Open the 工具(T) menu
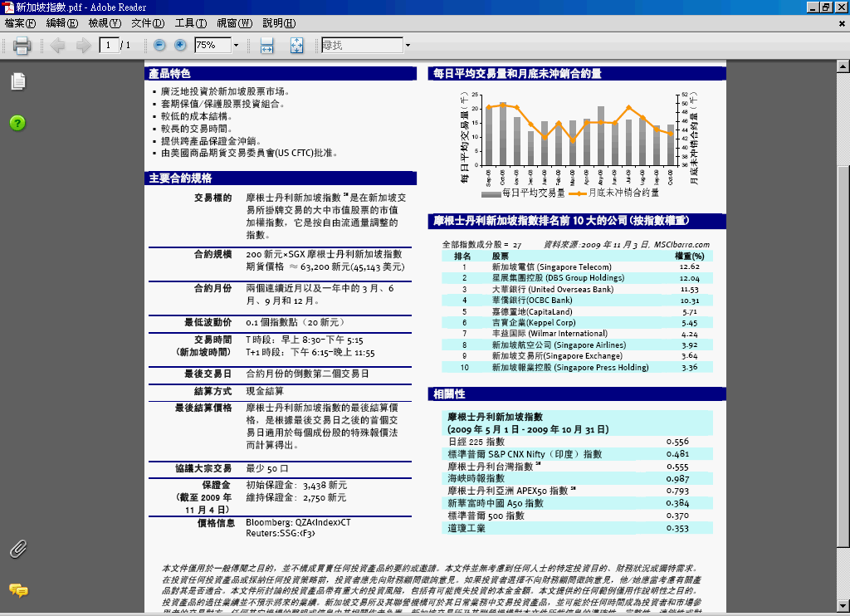The image size is (850, 616). (x=190, y=23)
